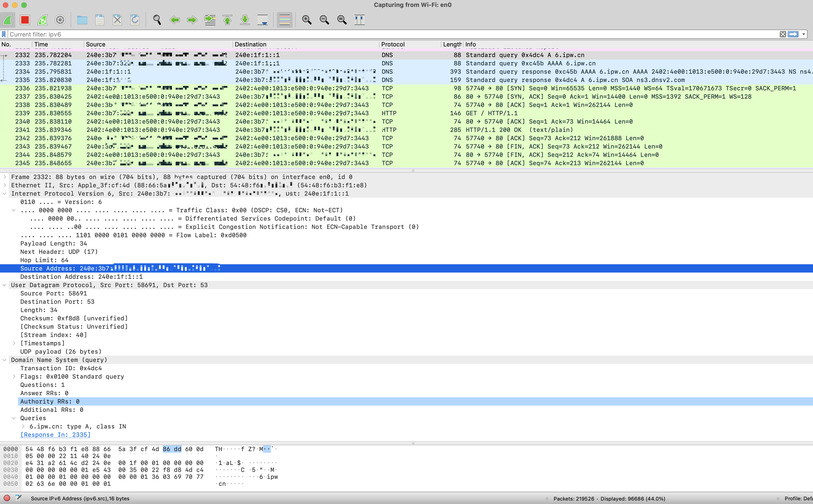The height and width of the screenshot is (504, 813).
Task: Expand the Frame 2332 details
Action: click(x=5, y=177)
